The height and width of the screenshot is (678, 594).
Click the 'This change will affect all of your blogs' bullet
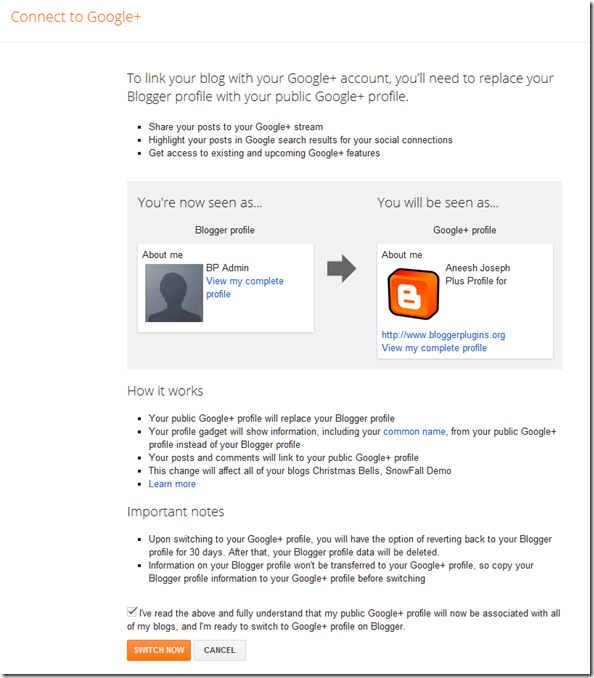point(300,471)
